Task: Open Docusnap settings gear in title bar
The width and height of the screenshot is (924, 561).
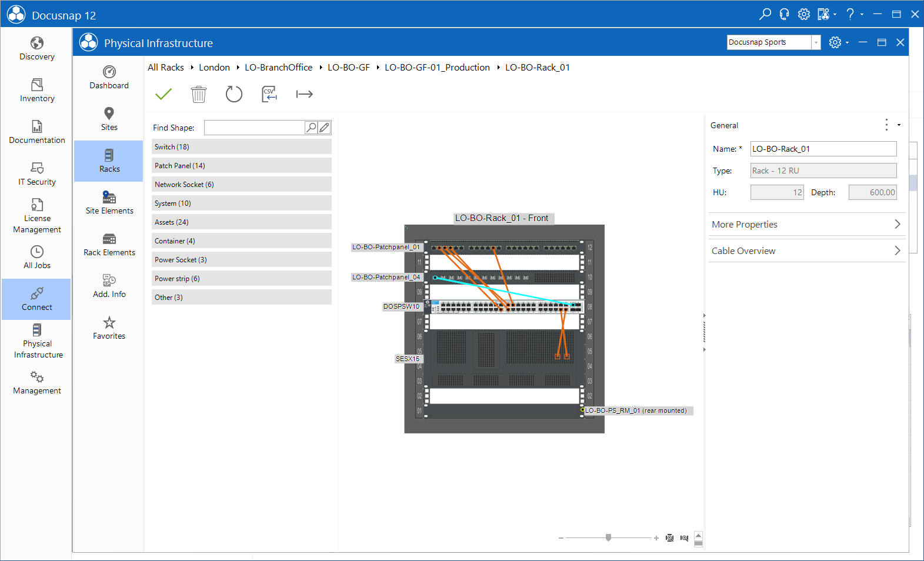Action: point(803,14)
